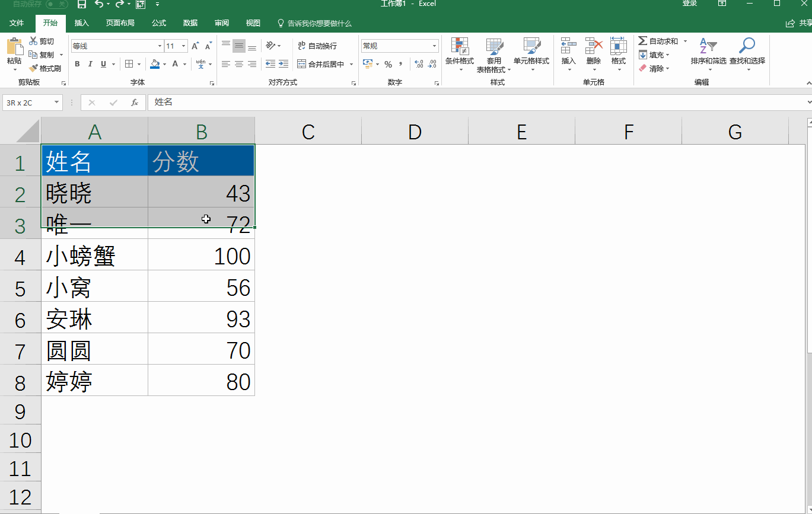Viewport: 812px width, 514px height.
Task: Expand the fill color dropdown arrow
Action: coord(164,64)
